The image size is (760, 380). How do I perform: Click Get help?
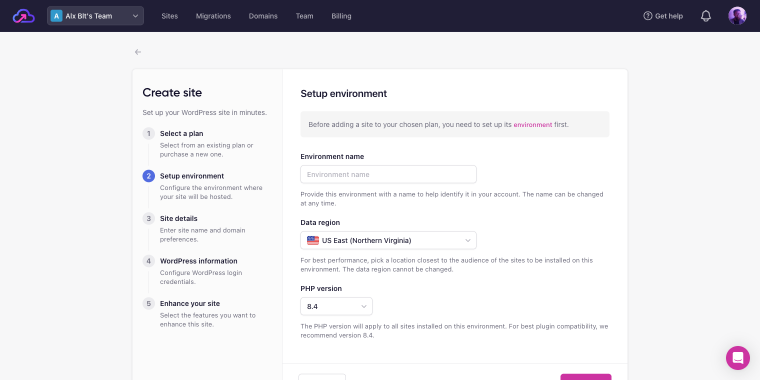click(663, 16)
